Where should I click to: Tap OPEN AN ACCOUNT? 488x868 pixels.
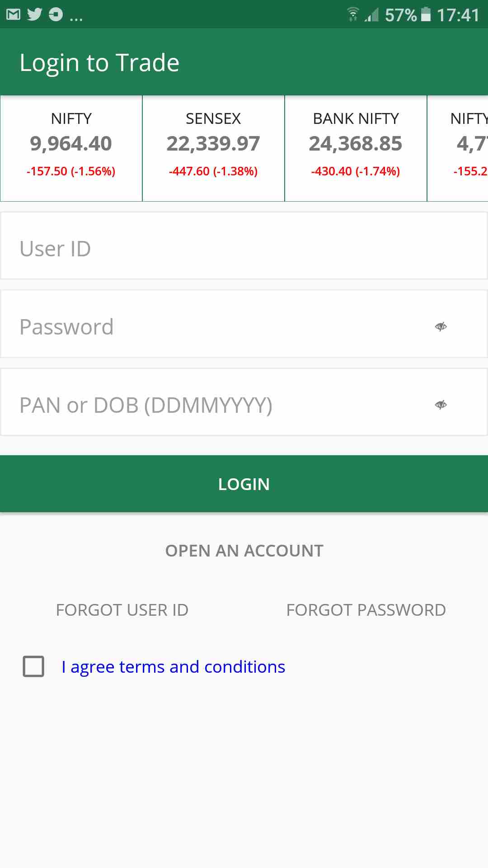tap(244, 551)
